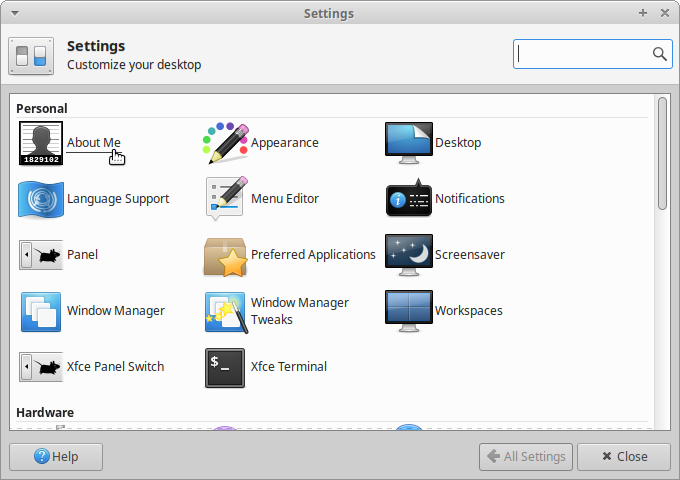
Task: Close the Settings window via titlebar X
Action: 665,13
